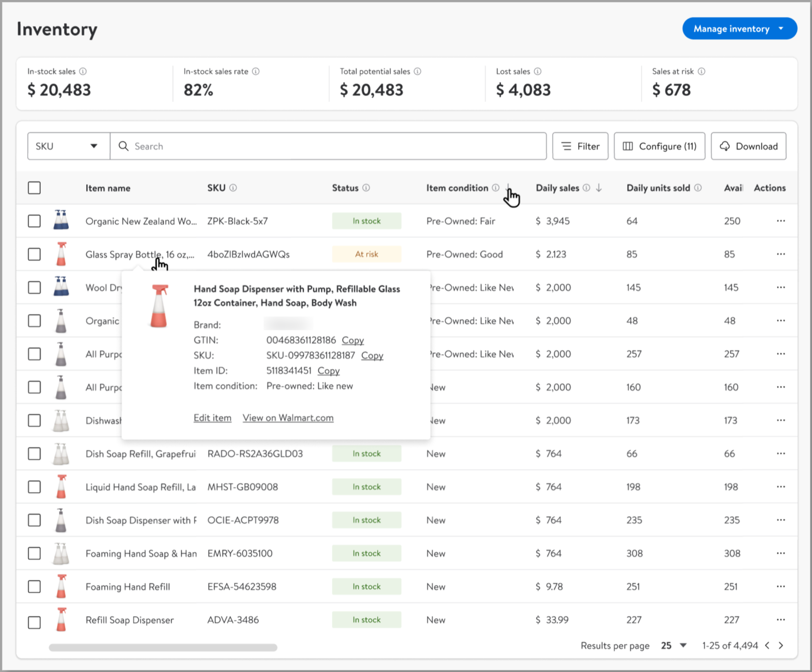Sort by Daily sales using arrow icon
812x672 pixels.
[599, 188]
